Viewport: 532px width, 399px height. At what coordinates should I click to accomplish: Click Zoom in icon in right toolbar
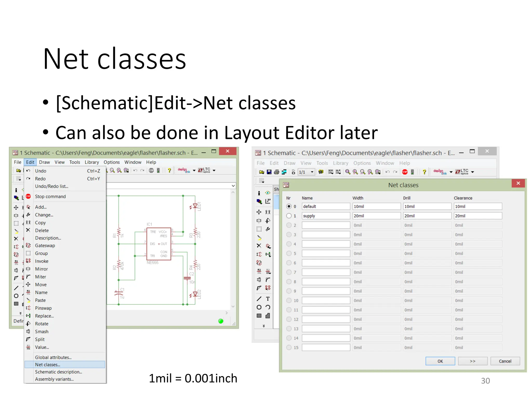355,172
